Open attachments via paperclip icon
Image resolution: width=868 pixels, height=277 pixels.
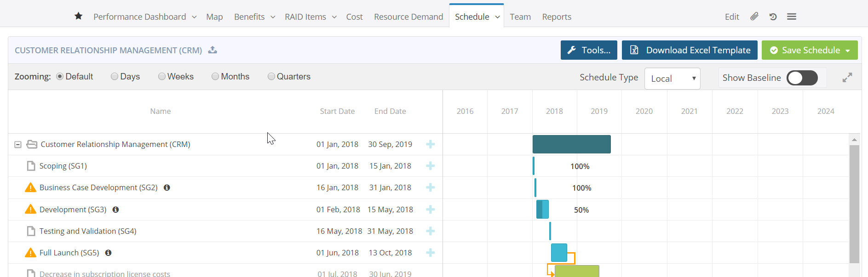(754, 17)
